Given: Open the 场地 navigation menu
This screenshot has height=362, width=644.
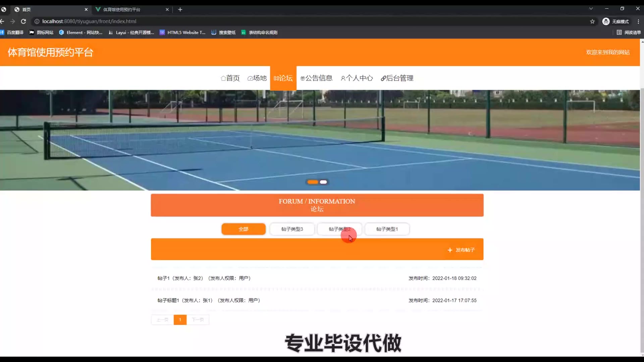Looking at the screenshot, I should tap(257, 78).
